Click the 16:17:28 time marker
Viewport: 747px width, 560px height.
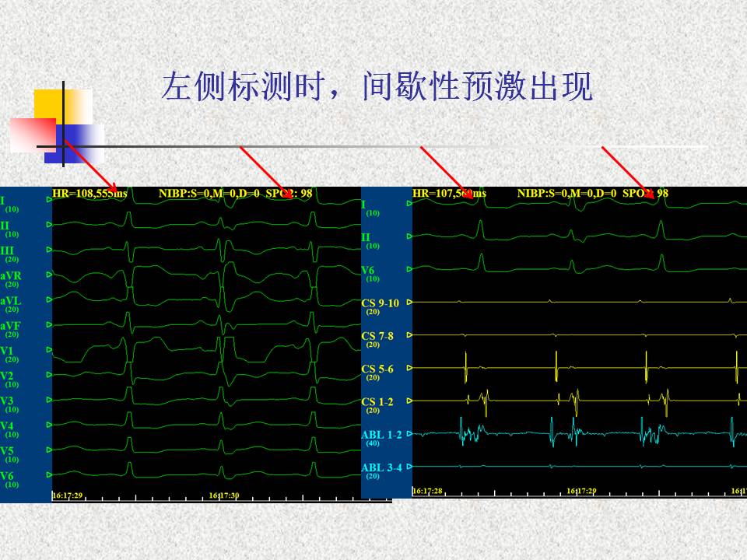tap(428, 491)
